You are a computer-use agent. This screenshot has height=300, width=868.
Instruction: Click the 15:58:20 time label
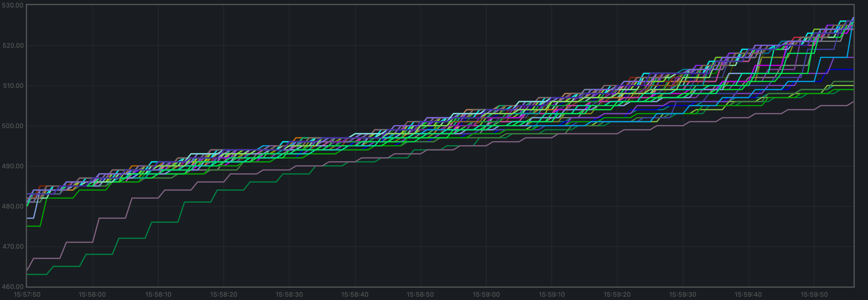coord(224,295)
